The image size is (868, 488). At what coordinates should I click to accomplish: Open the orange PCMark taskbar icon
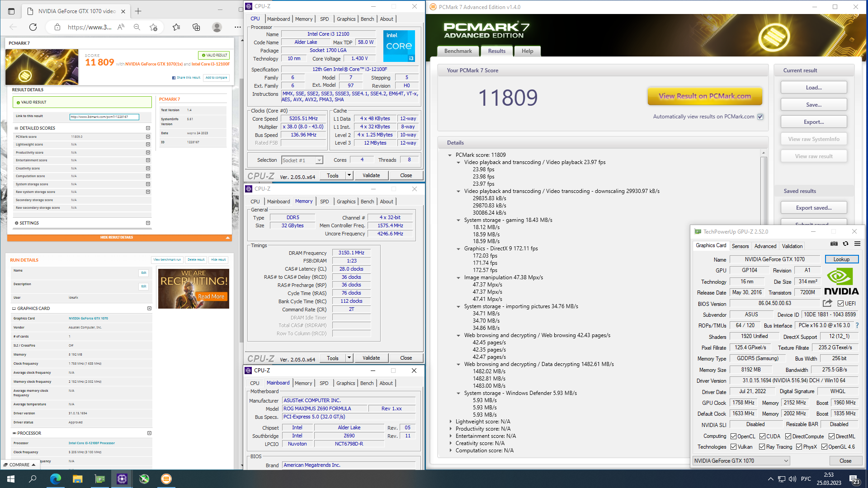click(x=166, y=479)
